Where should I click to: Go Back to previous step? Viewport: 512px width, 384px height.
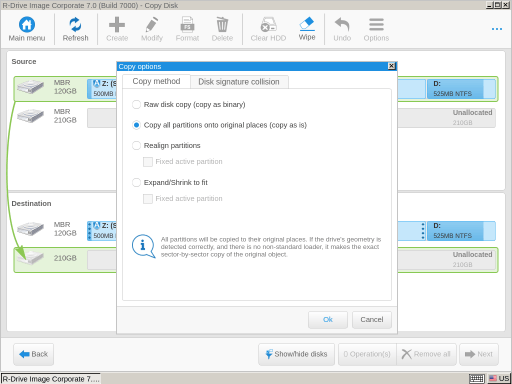(33, 354)
